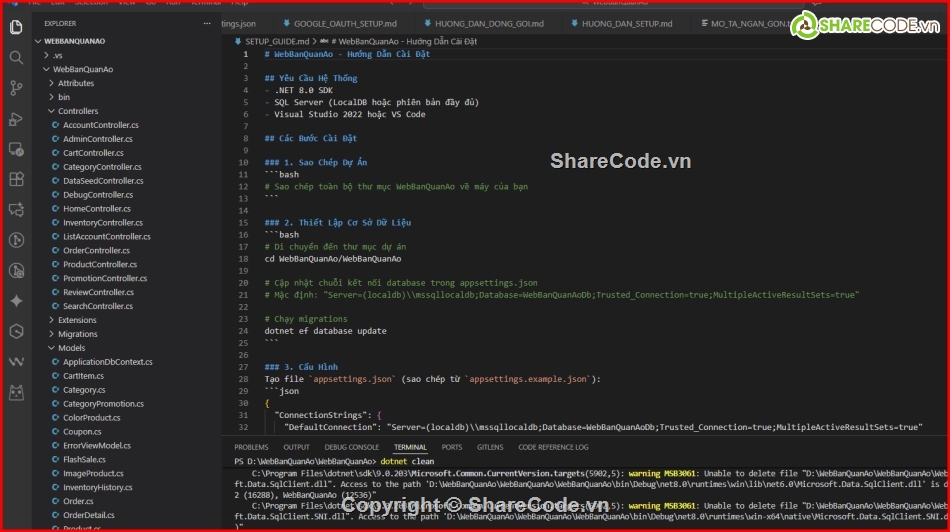
Task: Open AccountController.cs
Action: 101,125
